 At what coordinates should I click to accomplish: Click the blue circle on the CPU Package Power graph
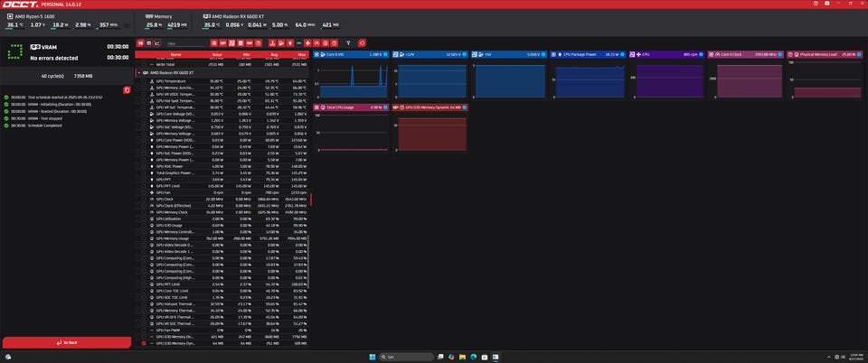[622, 54]
